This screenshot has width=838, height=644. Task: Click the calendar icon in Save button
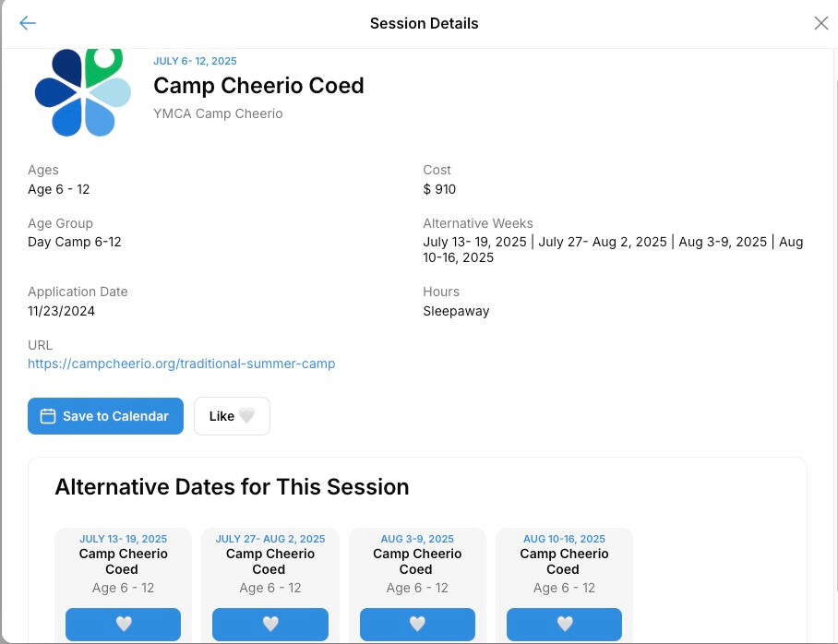click(48, 416)
